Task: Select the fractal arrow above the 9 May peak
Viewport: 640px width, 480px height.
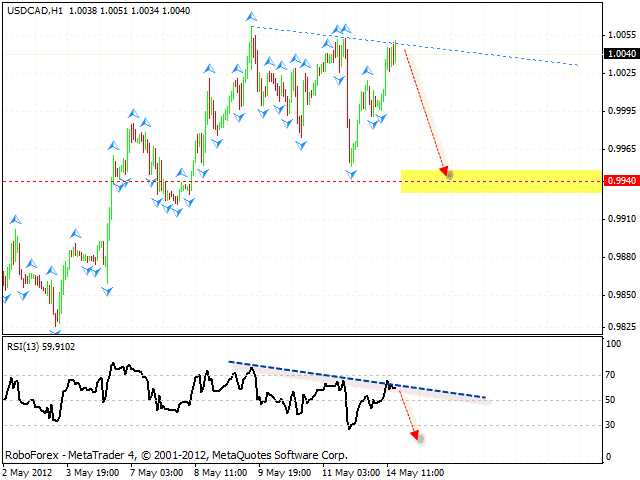Action: [253, 19]
